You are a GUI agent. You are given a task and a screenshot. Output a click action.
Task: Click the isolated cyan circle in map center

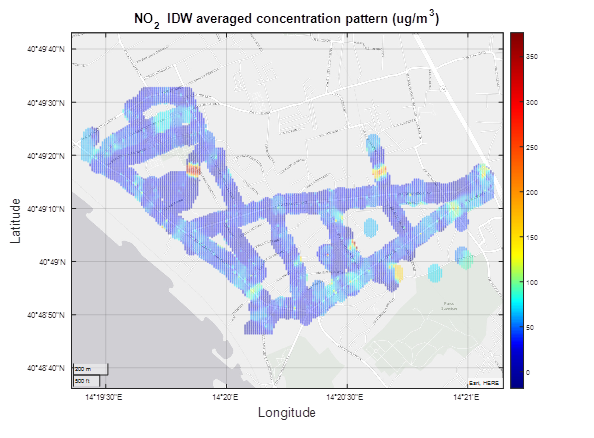pyautogui.click(x=371, y=227)
